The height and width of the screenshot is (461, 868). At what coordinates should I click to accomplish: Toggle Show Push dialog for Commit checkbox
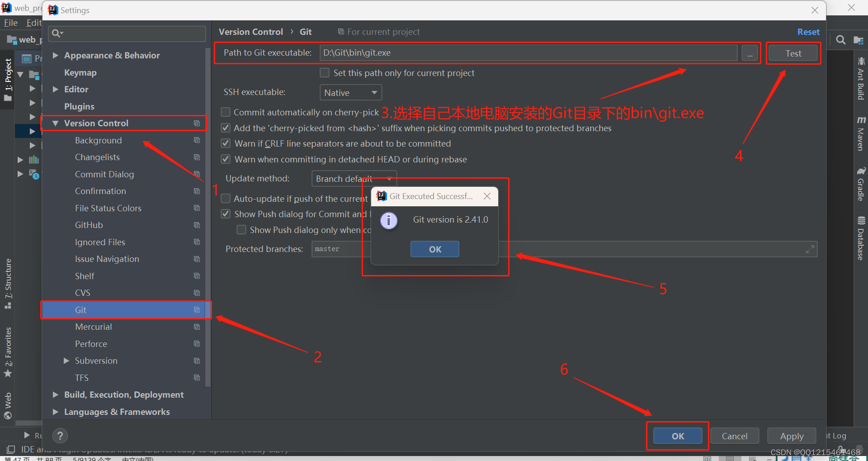226,214
